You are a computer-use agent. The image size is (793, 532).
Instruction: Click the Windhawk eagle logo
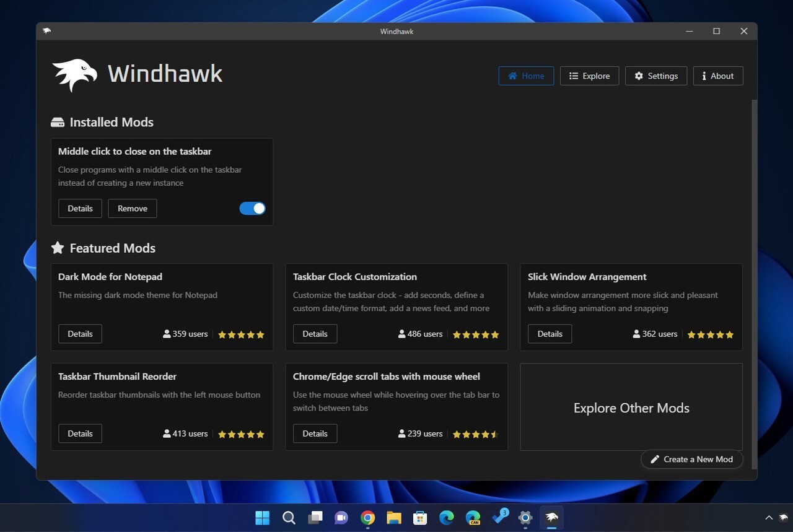(x=74, y=74)
